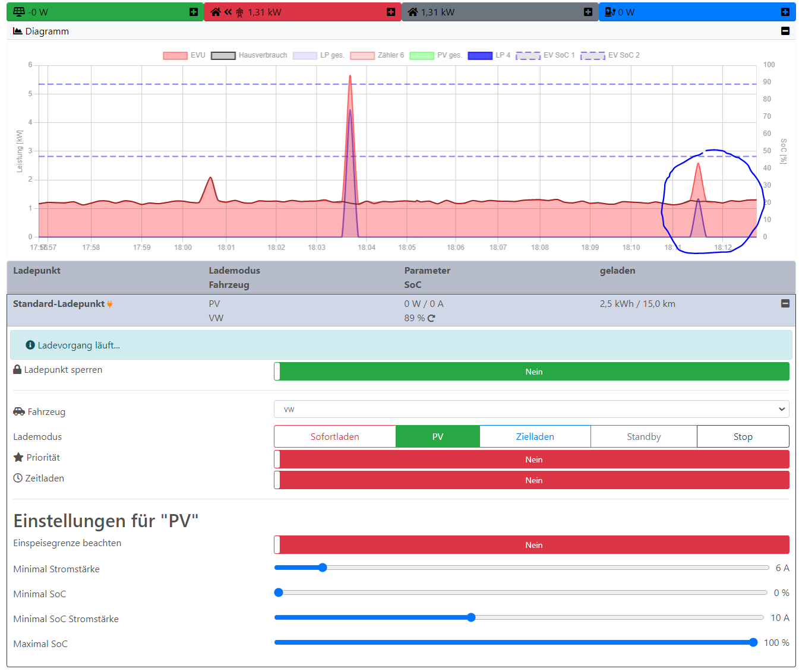Viewport: 799px width, 672px height.
Task: Collapse the Standard-Ladepunkt details row
Action: pyautogui.click(x=785, y=303)
